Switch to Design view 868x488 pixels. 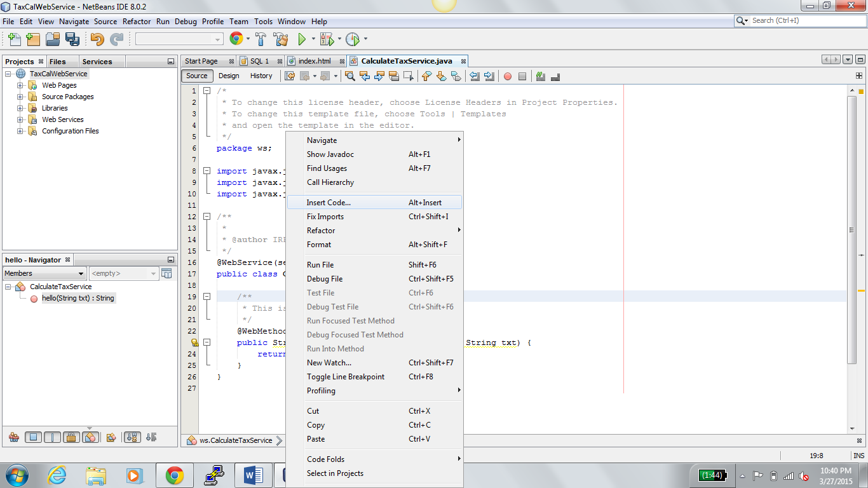[229, 76]
